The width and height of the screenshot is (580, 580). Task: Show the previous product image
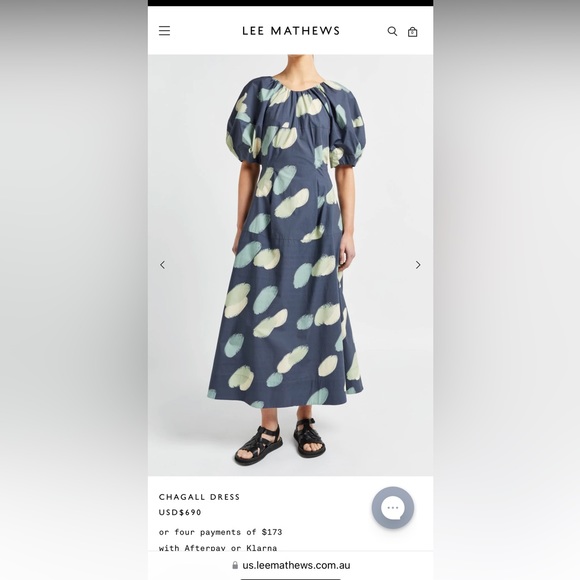tap(162, 265)
